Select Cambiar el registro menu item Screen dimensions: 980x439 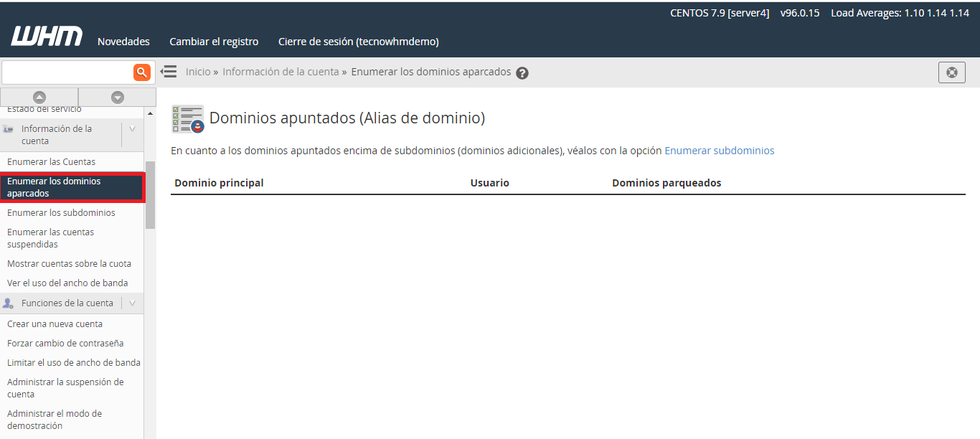[x=214, y=42]
